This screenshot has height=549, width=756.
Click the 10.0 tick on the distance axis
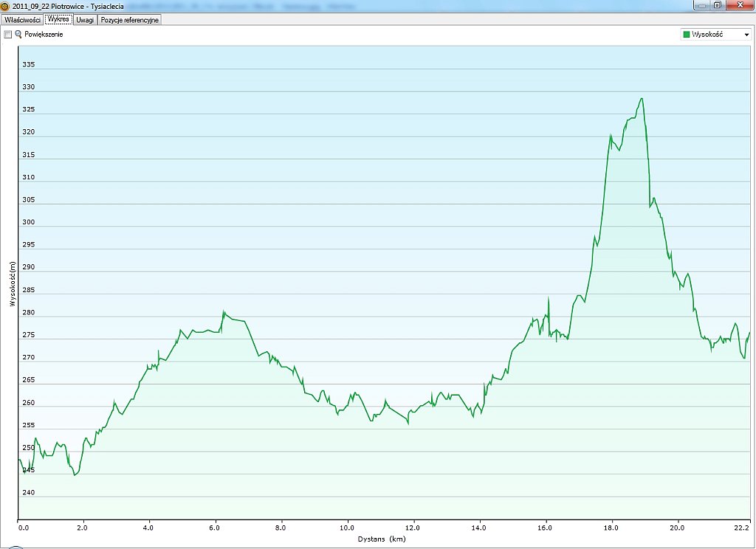[x=347, y=528]
